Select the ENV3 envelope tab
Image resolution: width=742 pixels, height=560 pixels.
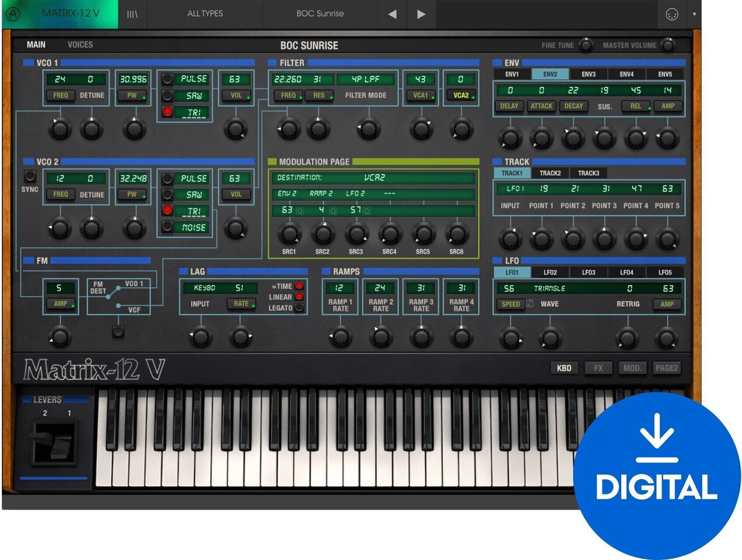tap(589, 74)
